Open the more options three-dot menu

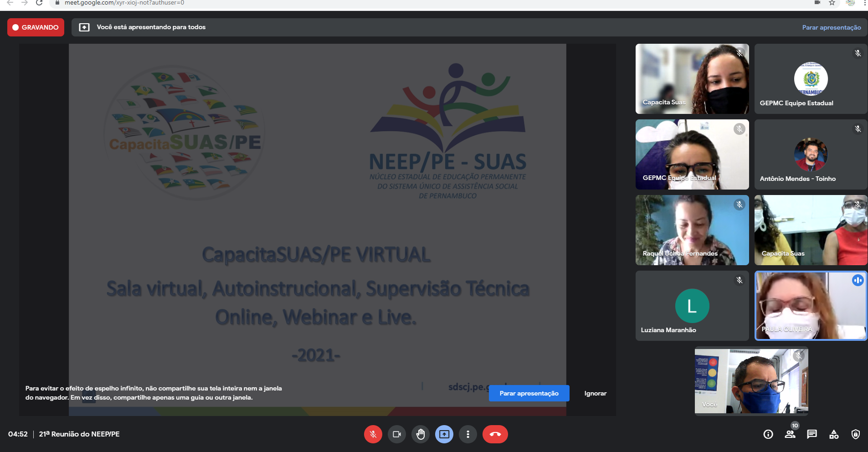coord(467,434)
